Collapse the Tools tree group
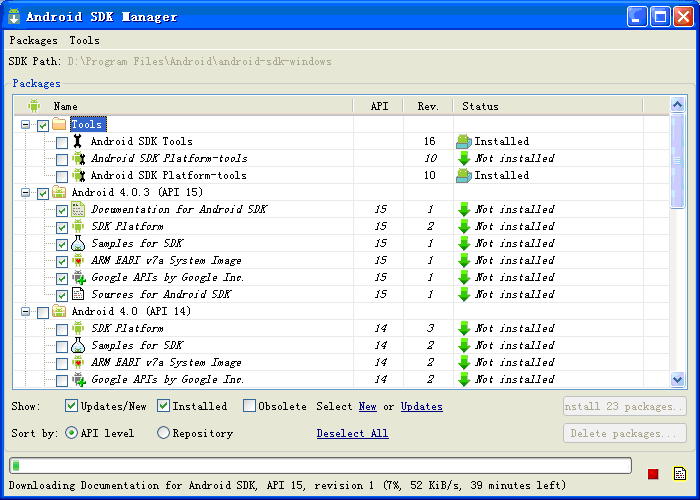Screen dimensions: 700x500 tap(25, 125)
